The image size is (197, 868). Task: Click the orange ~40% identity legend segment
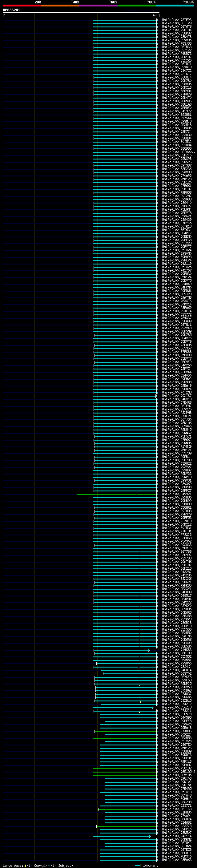(60, 6)
